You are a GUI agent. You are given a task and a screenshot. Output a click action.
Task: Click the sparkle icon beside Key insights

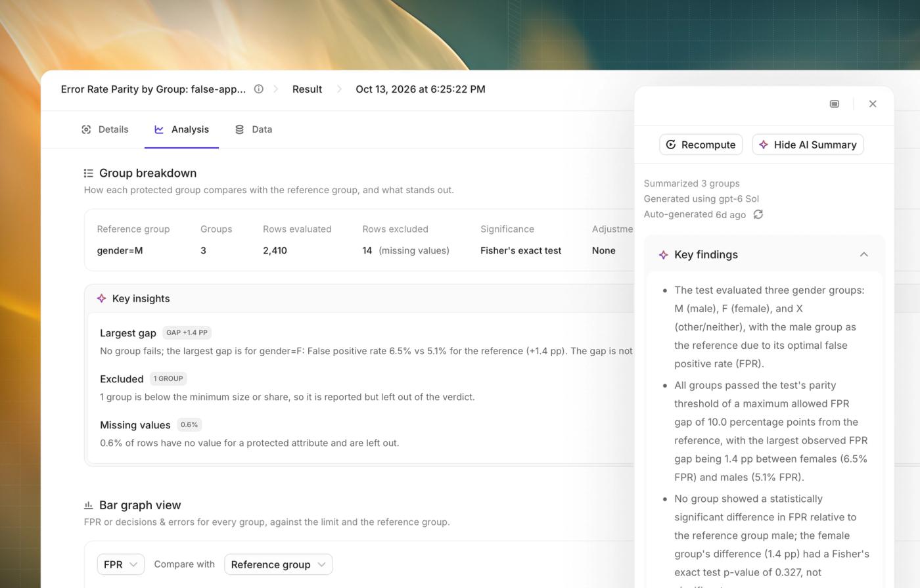pos(102,298)
